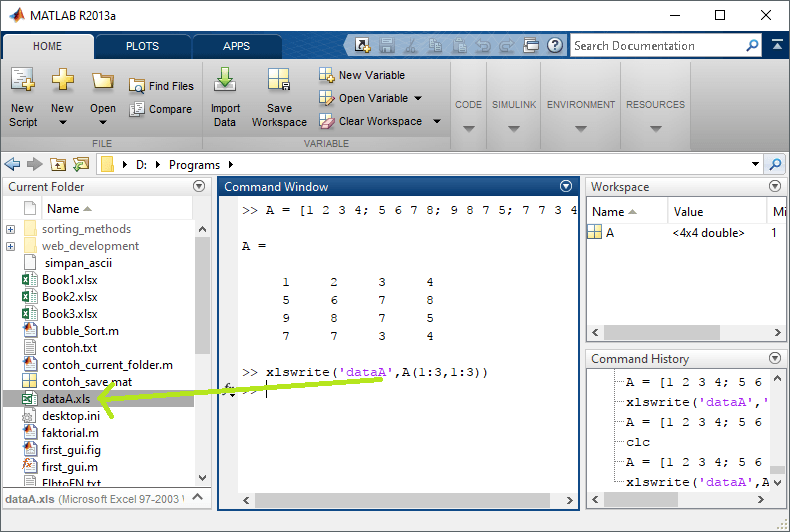Click the Browse for folder icon
Image resolution: width=790 pixels, height=532 pixels.
[81, 164]
